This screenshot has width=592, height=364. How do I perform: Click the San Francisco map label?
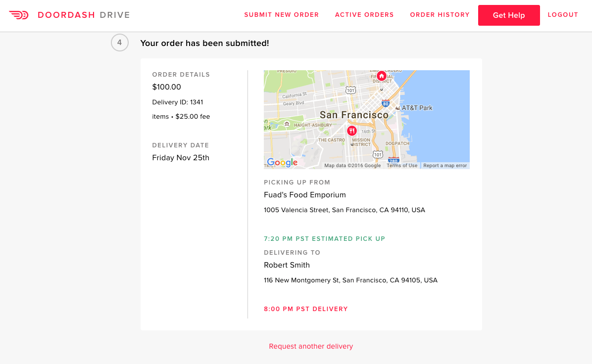tap(354, 115)
